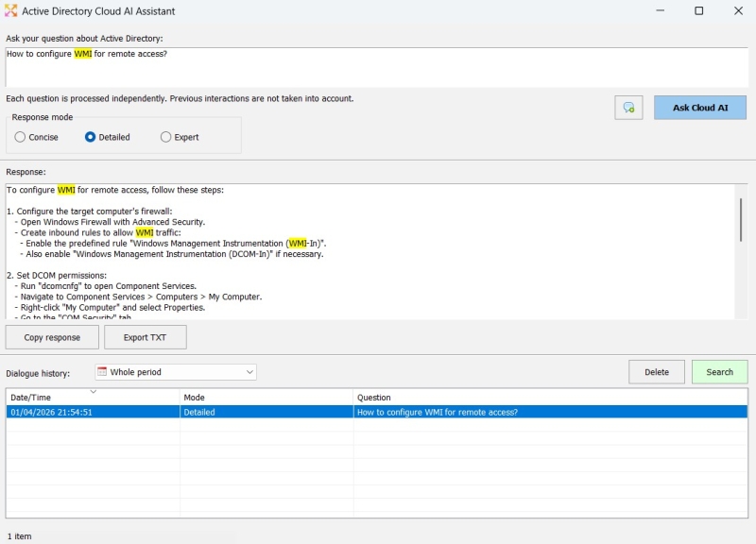Click the app icon in the title bar
This screenshot has height=544, width=756.
pos(11,11)
